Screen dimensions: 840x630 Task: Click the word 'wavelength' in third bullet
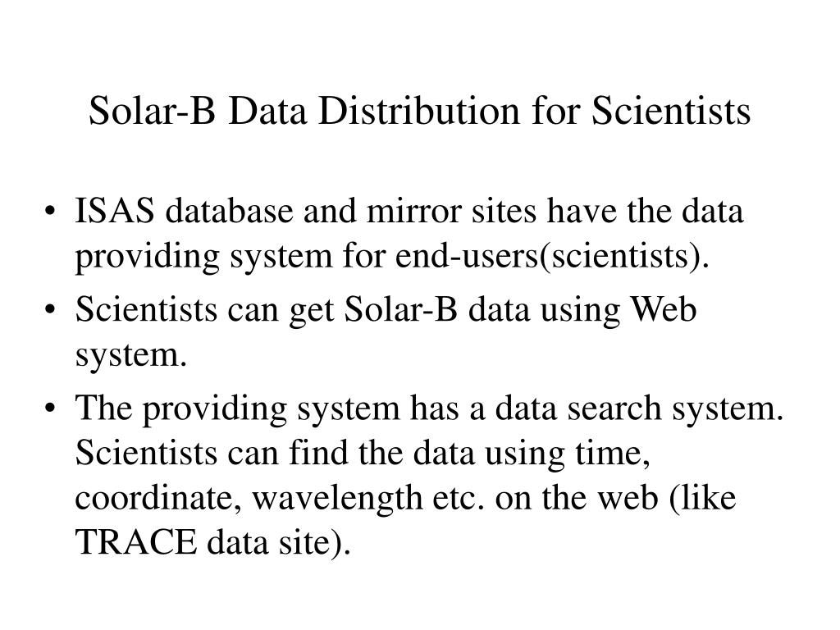[337, 498]
